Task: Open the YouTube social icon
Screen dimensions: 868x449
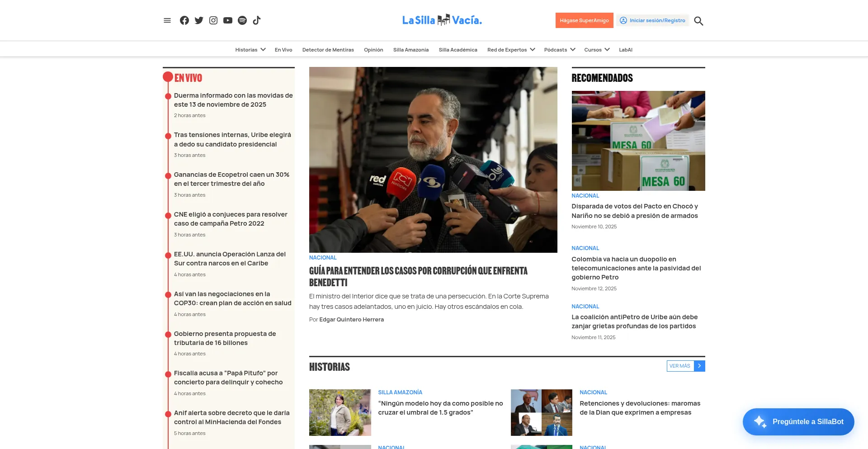Action: tap(228, 20)
